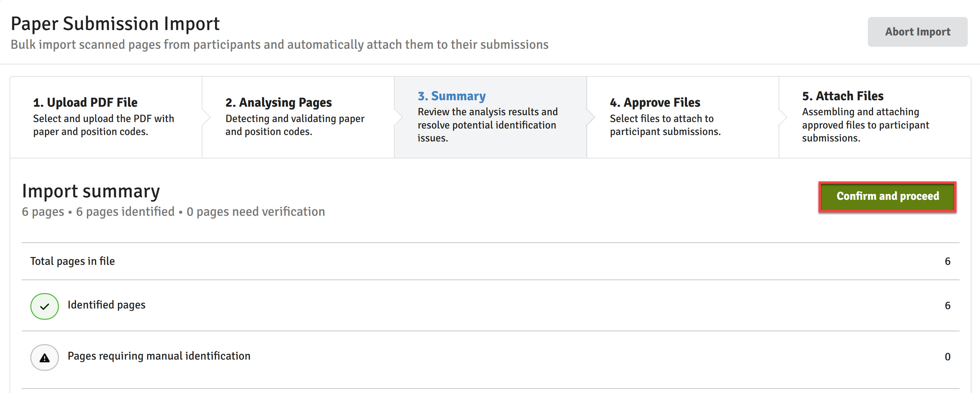Click the green checkmark icon for Identified pages
The width and height of the screenshot is (980, 393).
tap(45, 306)
